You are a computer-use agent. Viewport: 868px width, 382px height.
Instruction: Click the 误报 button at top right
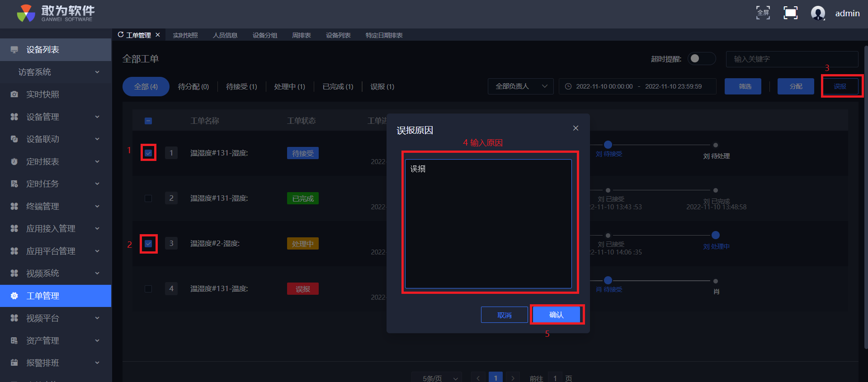click(x=840, y=86)
